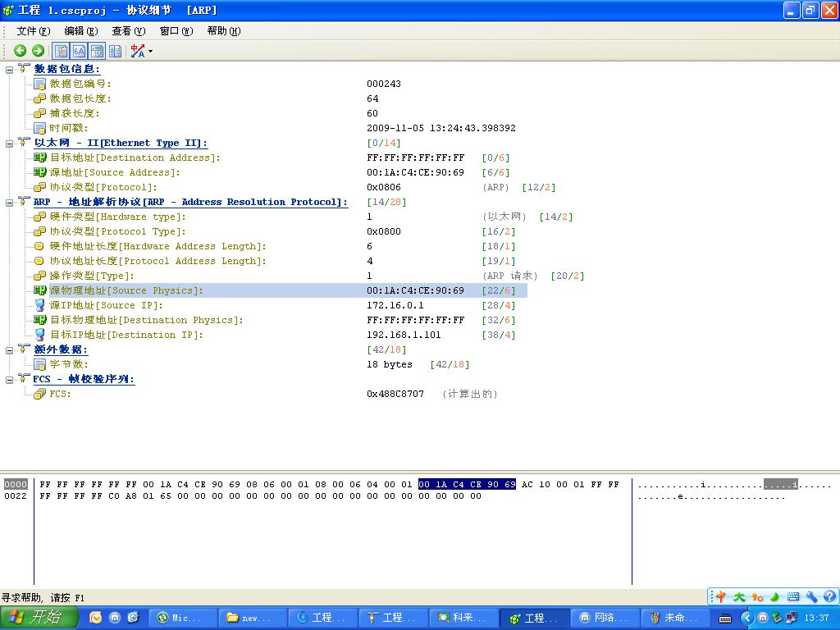Collapse the 以太网 Ethernet Type II node

pos(10,143)
